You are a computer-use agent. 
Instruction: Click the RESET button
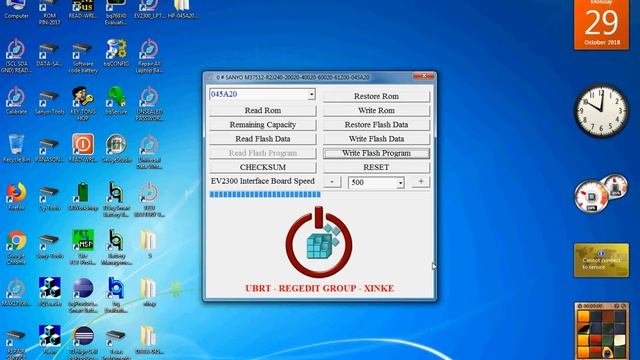coord(376,167)
